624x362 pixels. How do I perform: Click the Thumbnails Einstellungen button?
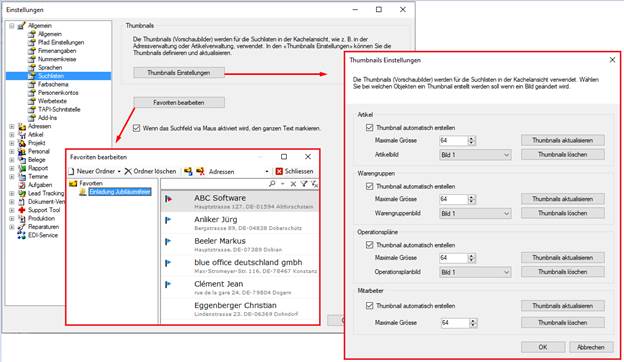coord(179,72)
